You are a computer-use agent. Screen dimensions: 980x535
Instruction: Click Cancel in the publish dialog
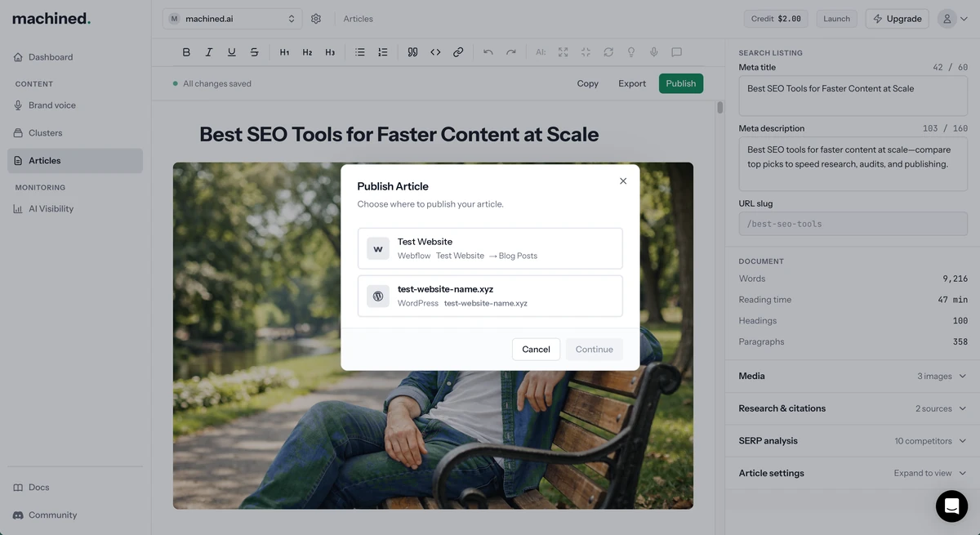(536, 350)
